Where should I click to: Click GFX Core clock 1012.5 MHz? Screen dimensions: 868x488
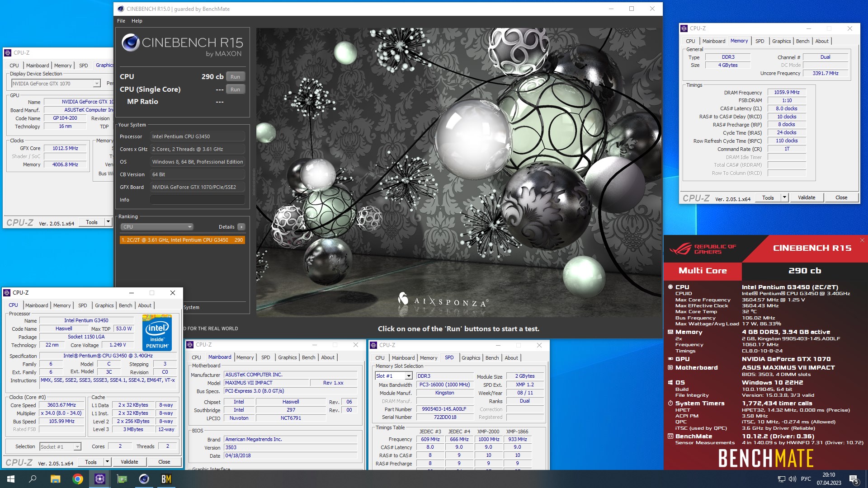click(x=65, y=148)
